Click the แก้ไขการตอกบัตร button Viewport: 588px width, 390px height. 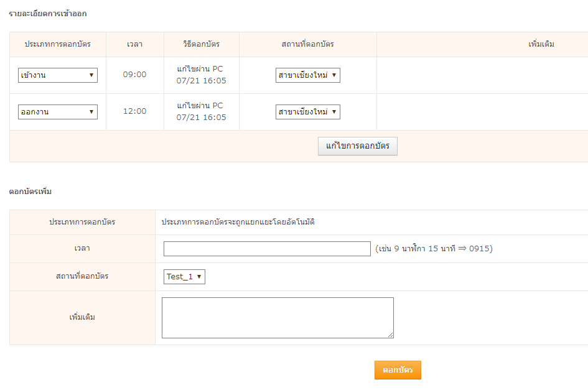coord(357,146)
